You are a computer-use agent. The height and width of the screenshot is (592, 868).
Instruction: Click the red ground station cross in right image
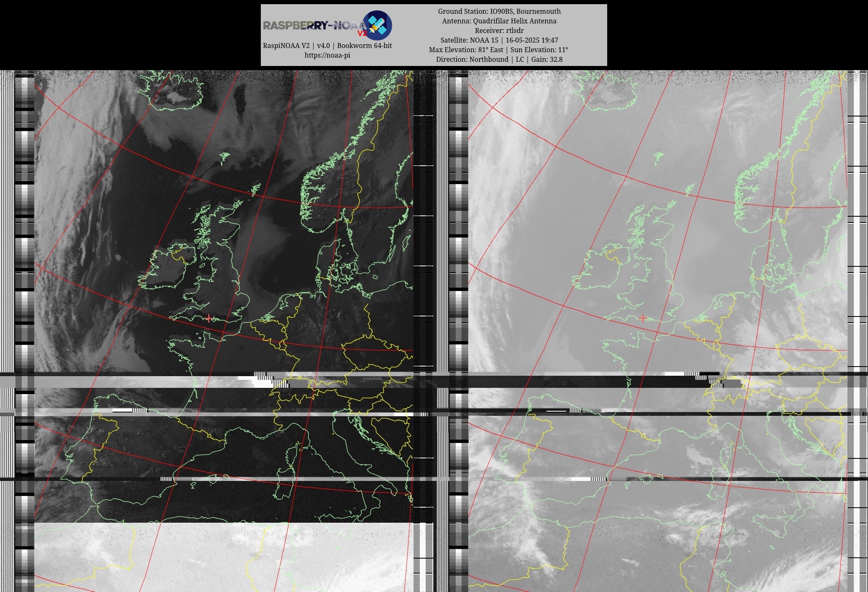pyautogui.click(x=643, y=318)
